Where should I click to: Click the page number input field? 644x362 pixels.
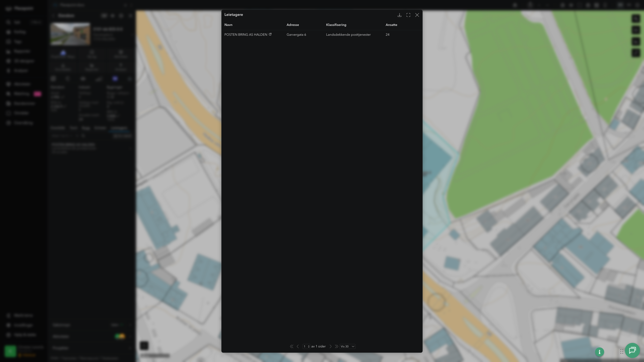pos(306,346)
